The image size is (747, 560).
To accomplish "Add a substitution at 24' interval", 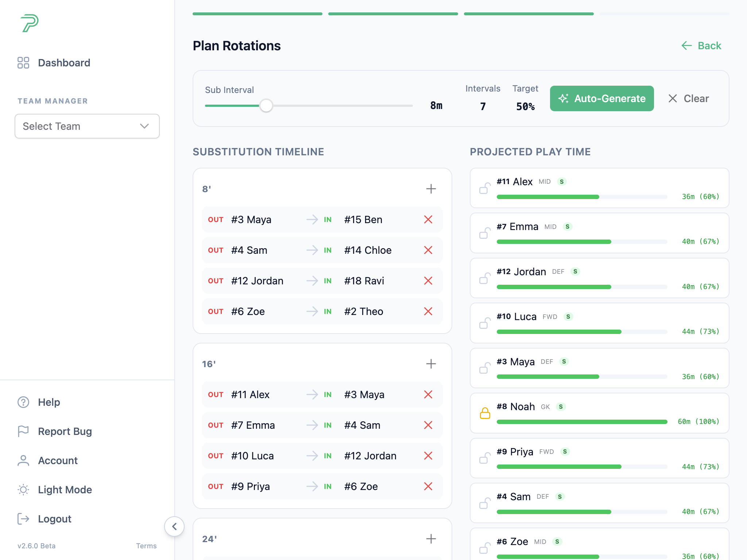I will tap(431, 539).
